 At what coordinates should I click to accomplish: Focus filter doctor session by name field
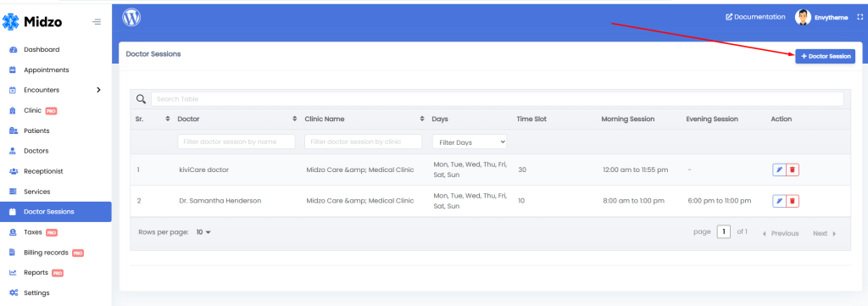(x=236, y=142)
